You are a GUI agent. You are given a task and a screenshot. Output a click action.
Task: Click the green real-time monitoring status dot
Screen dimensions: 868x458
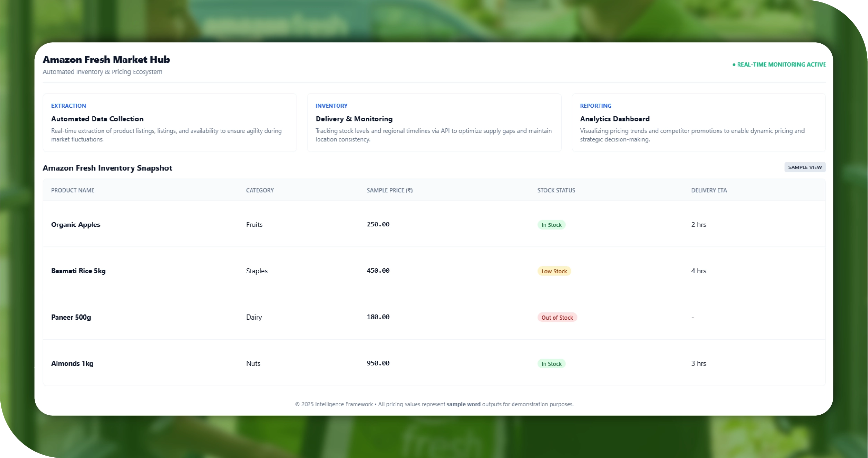734,65
